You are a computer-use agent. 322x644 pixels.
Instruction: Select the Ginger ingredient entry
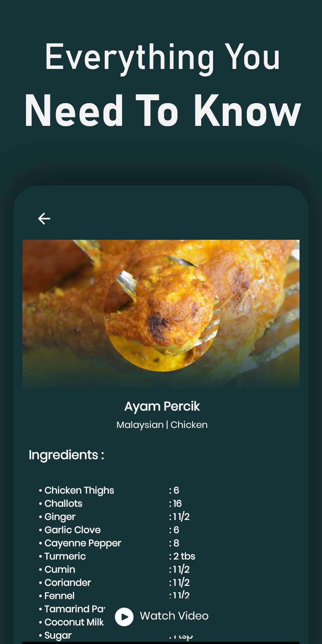(x=60, y=517)
